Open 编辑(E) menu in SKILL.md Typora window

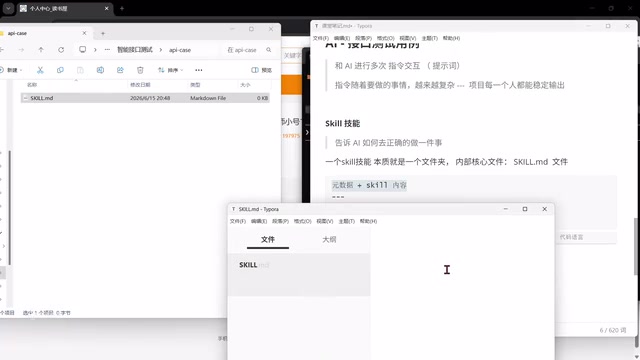259,221
